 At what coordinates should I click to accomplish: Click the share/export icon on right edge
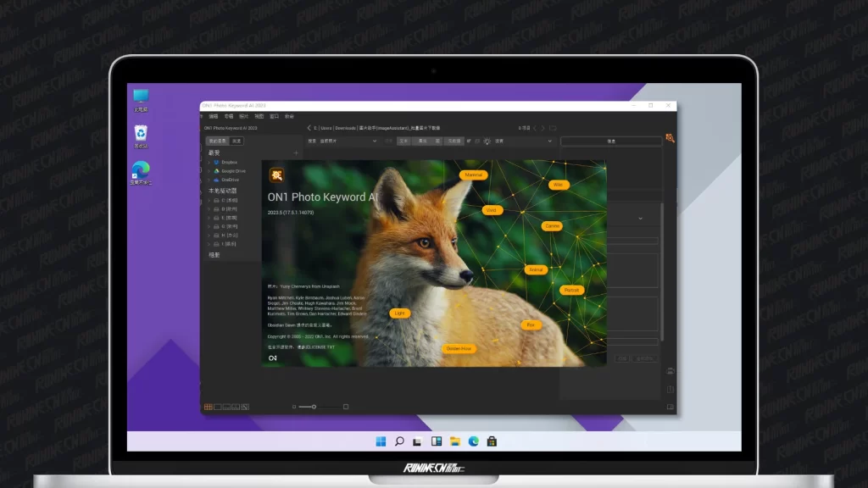coord(670,389)
